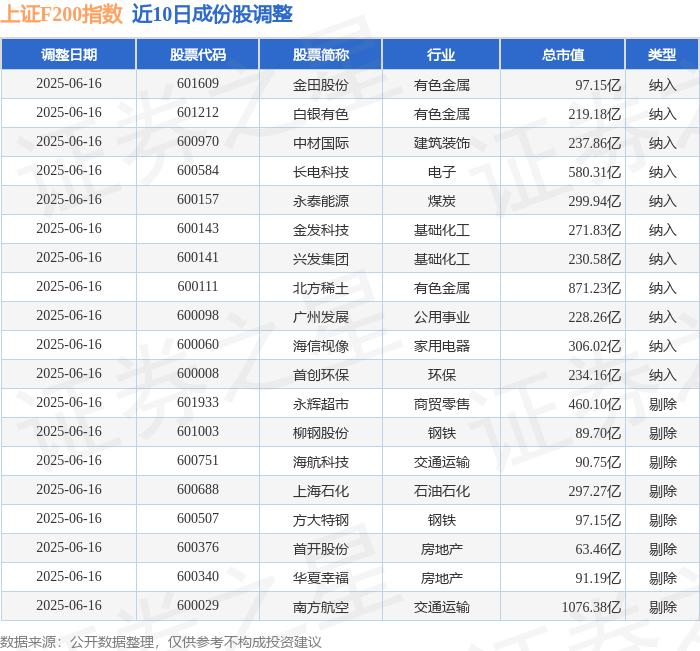Click market value 237.86亿

click(594, 143)
